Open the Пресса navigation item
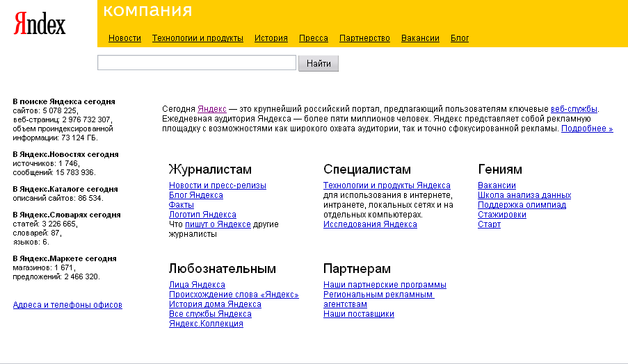The width and height of the screenshot is (628, 364). 314,38
